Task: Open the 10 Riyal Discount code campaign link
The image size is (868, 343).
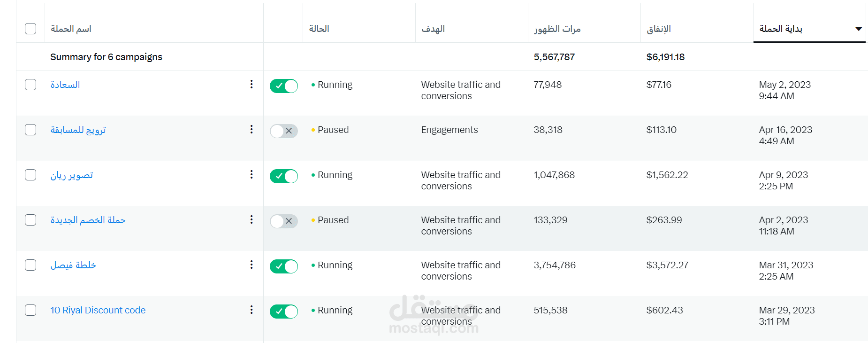Action: tap(98, 310)
